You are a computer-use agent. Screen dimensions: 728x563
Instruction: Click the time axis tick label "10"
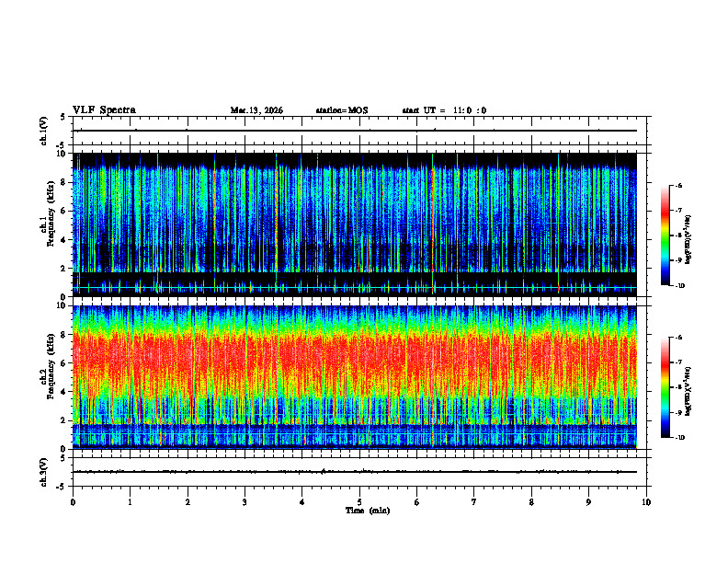646,502
